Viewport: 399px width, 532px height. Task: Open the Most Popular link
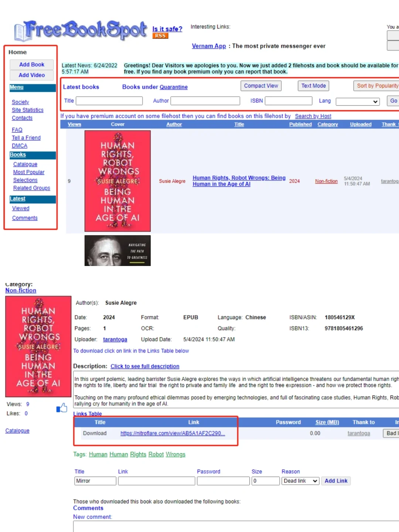[29, 172]
